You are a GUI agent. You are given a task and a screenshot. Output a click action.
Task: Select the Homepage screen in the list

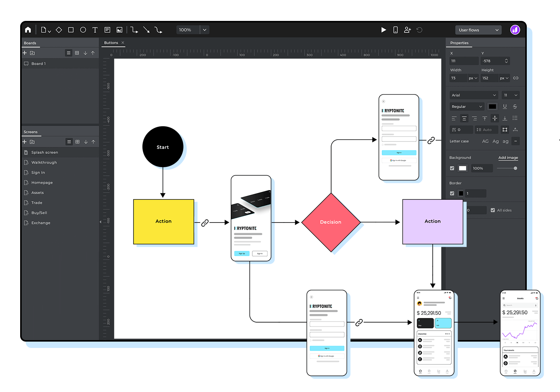coord(42,183)
